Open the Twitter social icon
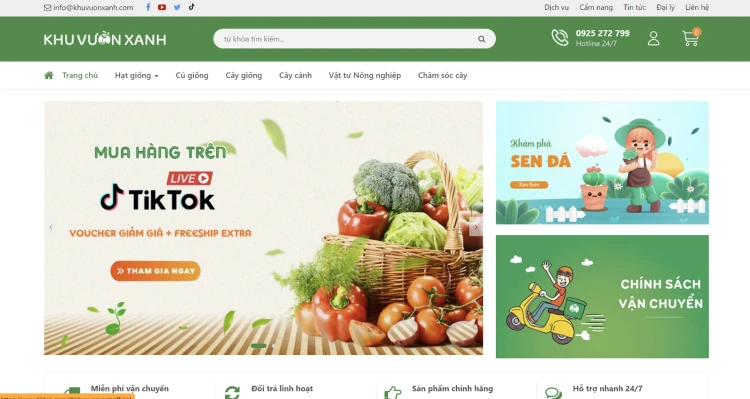 177,7
